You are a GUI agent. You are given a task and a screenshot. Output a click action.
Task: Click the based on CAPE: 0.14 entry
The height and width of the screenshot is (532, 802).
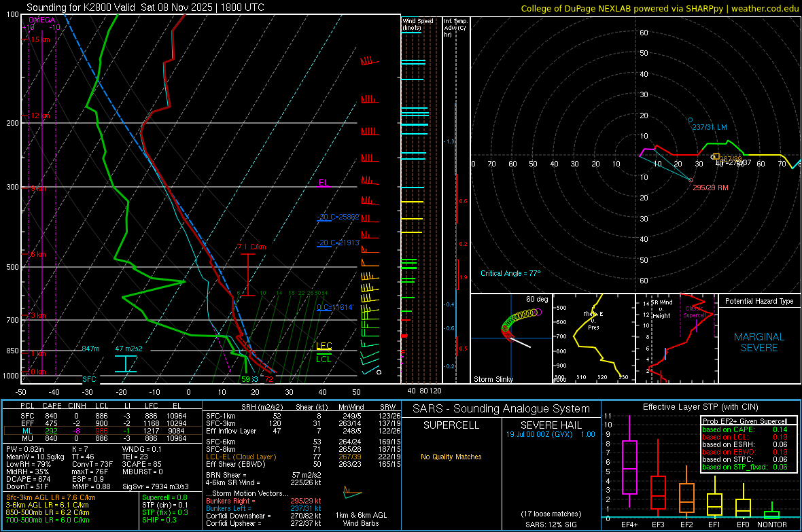pos(744,429)
